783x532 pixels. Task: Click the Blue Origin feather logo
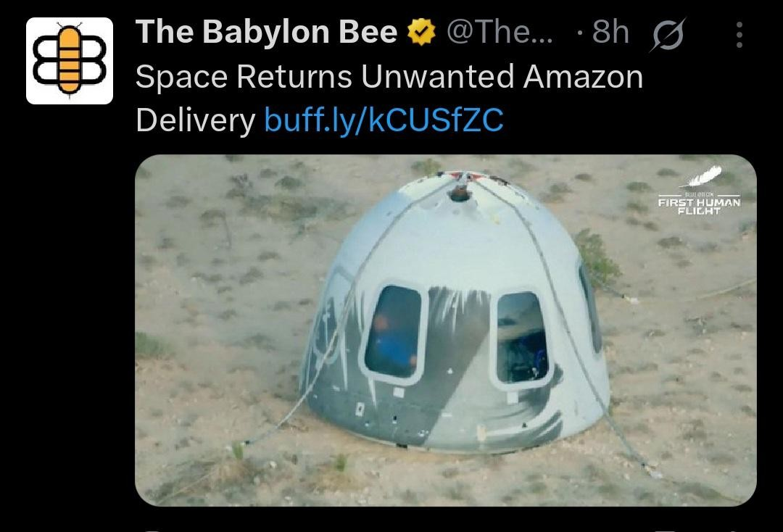click(x=702, y=176)
